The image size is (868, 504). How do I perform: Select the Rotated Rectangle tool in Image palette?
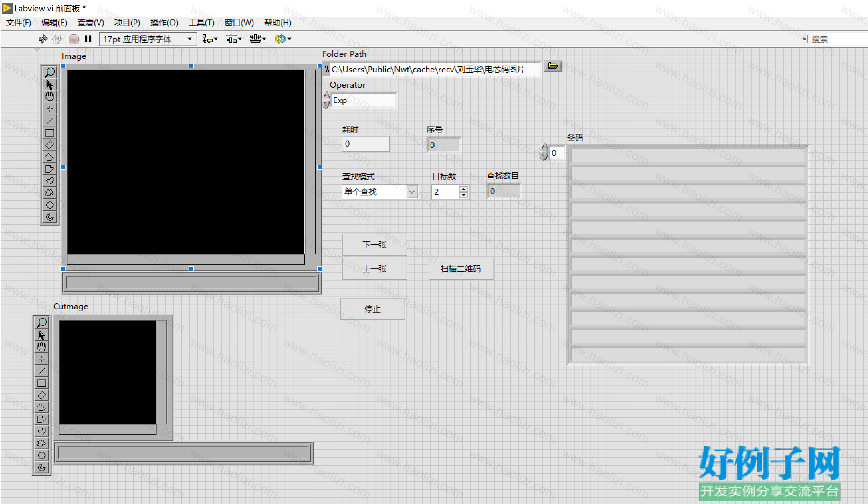49,145
